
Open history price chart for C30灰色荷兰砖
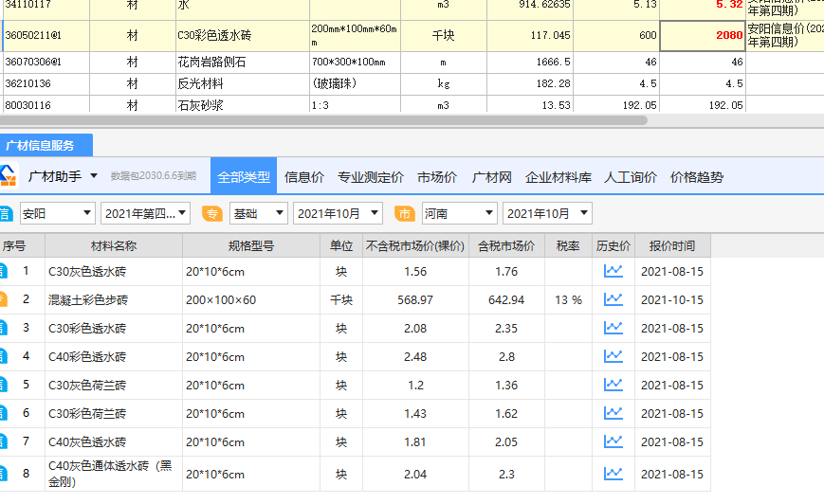(613, 385)
